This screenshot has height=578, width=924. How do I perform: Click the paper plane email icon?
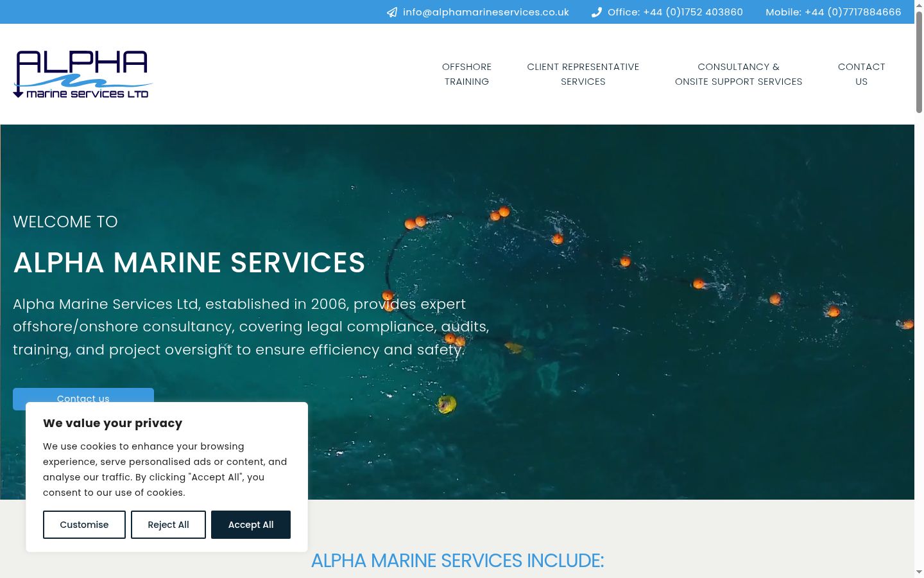tap(392, 12)
